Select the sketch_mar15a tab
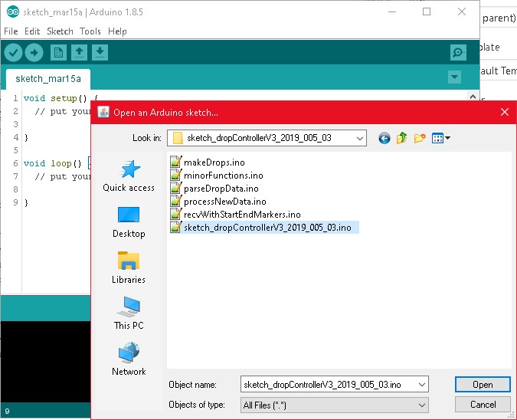Image resolution: width=517 pixels, height=420 pixels. point(48,79)
